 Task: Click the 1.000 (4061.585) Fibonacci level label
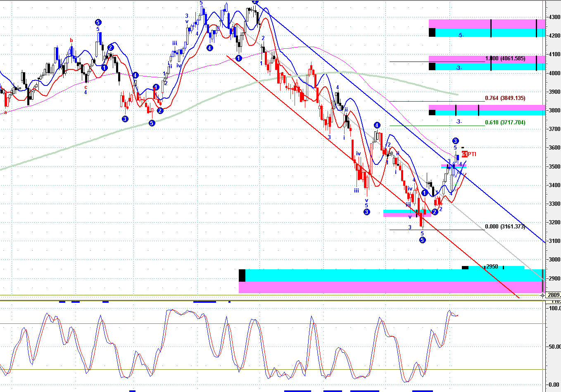[x=505, y=59]
